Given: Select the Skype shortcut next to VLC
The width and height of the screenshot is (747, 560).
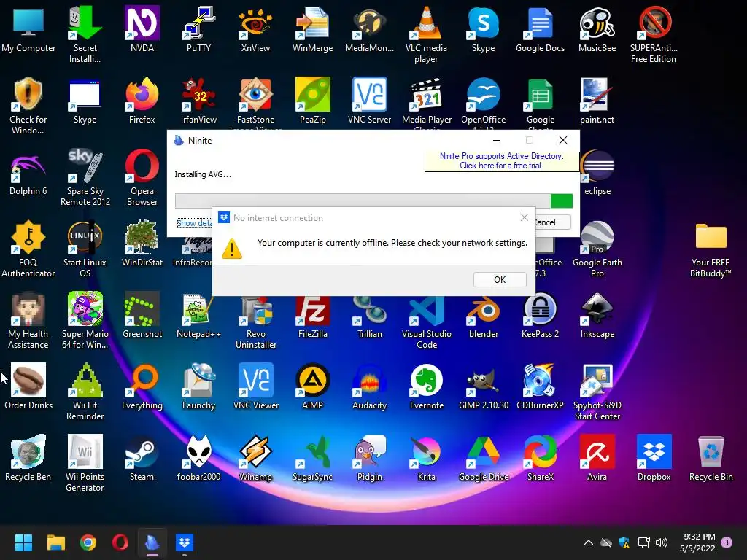Looking at the screenshot, I should (x=483, y=28).
